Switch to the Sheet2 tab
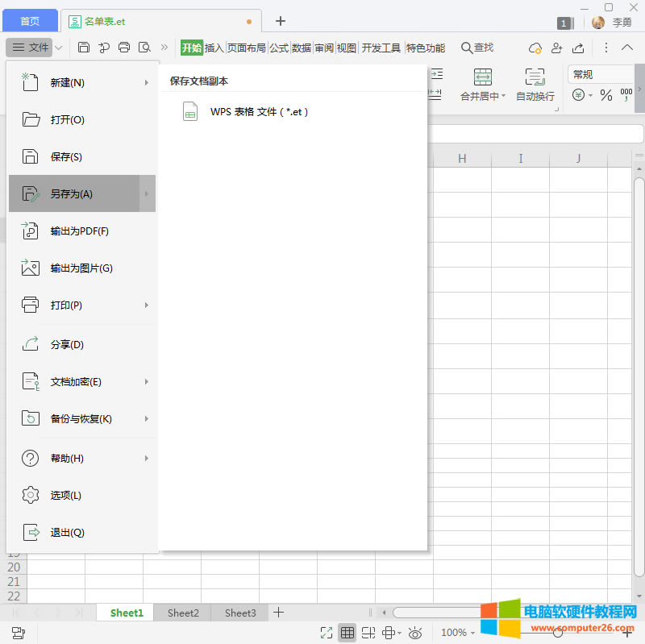Viewport: 645px width, 644px height. click(183, 613)
